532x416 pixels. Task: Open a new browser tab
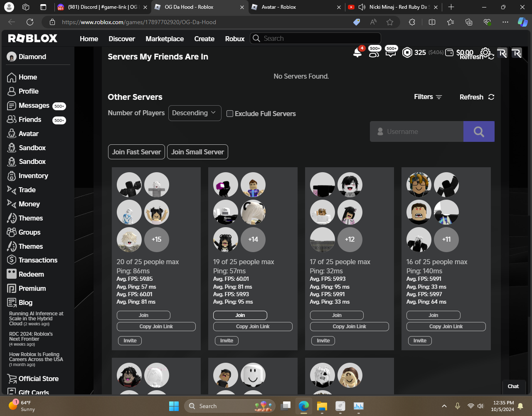click(451, 7)
